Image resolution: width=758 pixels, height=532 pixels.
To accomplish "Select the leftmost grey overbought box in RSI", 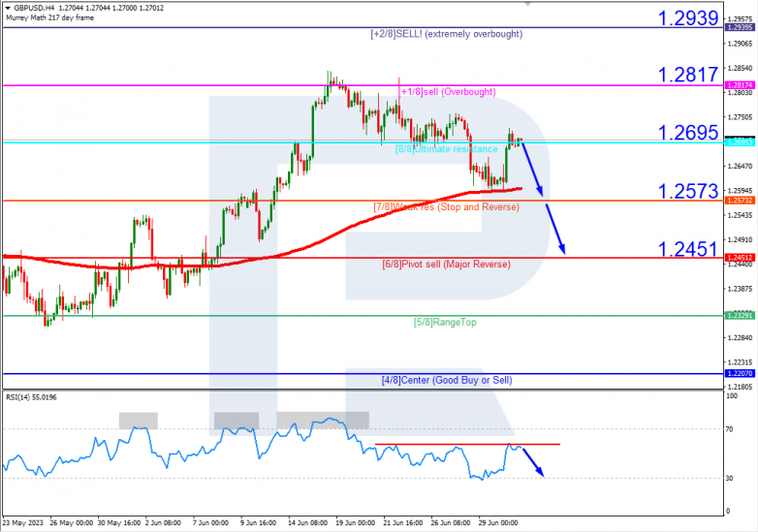I will 139,421.
